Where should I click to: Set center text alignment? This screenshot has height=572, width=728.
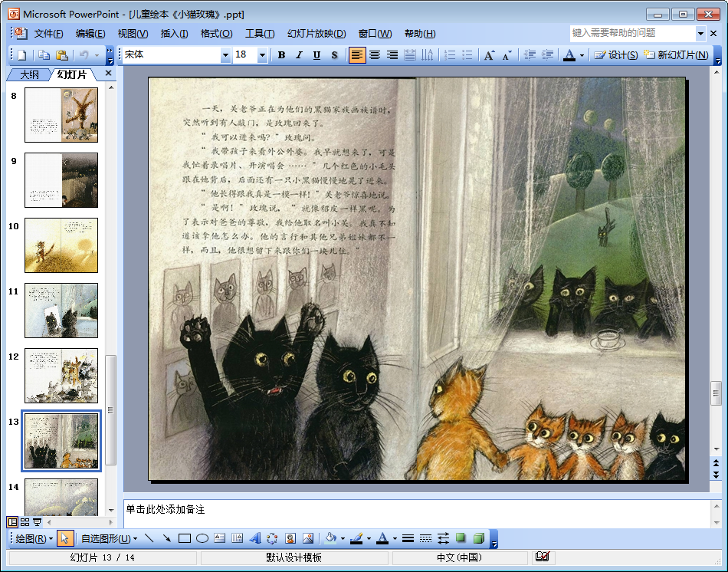pos(375,55)
